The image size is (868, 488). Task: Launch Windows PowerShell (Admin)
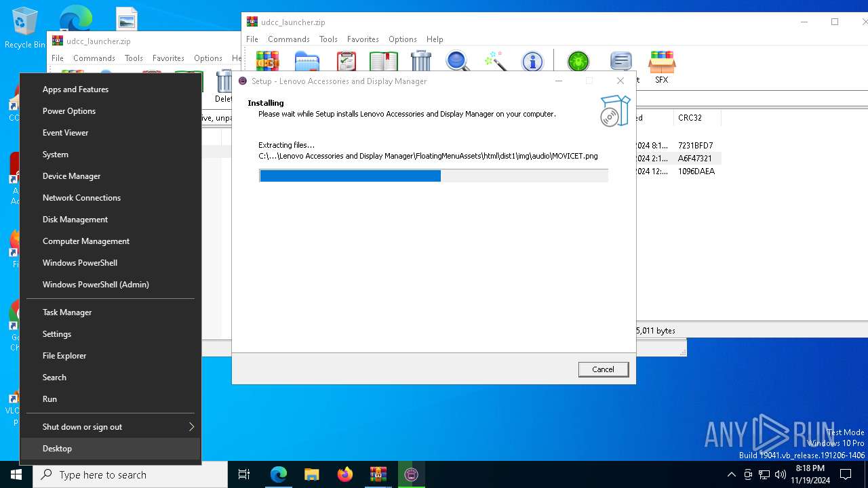(111, 284)
